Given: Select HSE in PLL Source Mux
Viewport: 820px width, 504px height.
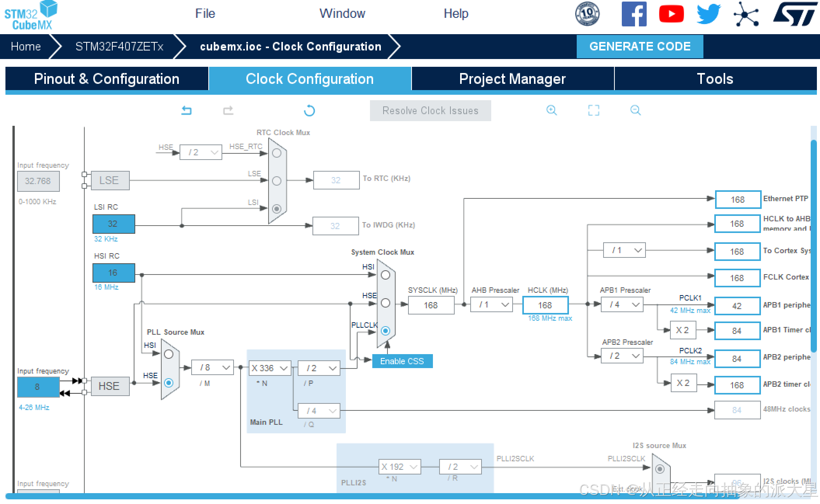Looking at the screenshot, I should 169,383.
